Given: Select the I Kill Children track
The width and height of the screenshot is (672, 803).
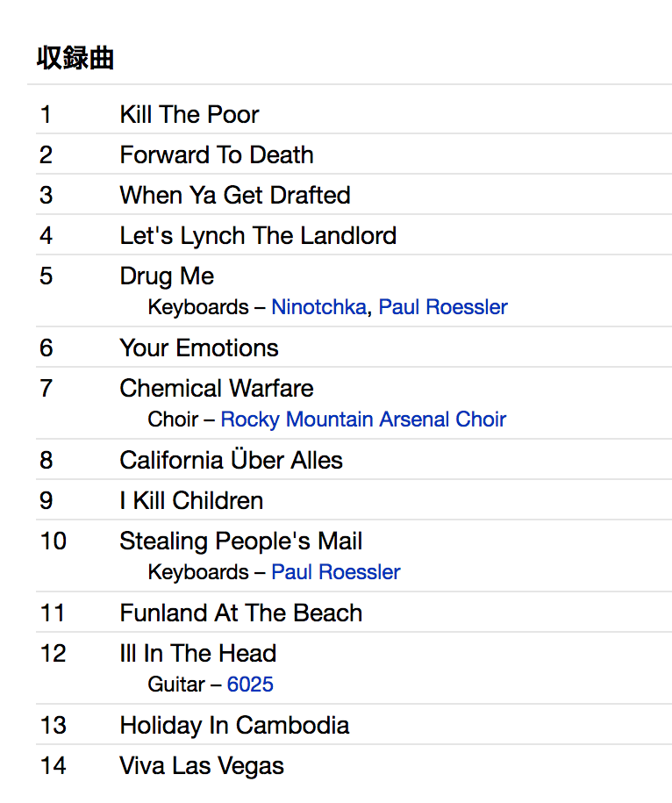Looking at the screenshot, I should (191, 500).
